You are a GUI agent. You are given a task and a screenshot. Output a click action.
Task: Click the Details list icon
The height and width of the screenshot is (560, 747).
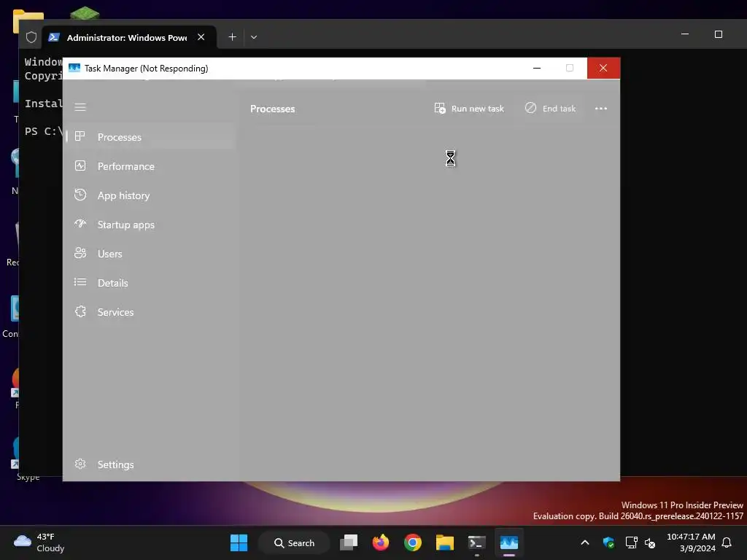point(80,282)
